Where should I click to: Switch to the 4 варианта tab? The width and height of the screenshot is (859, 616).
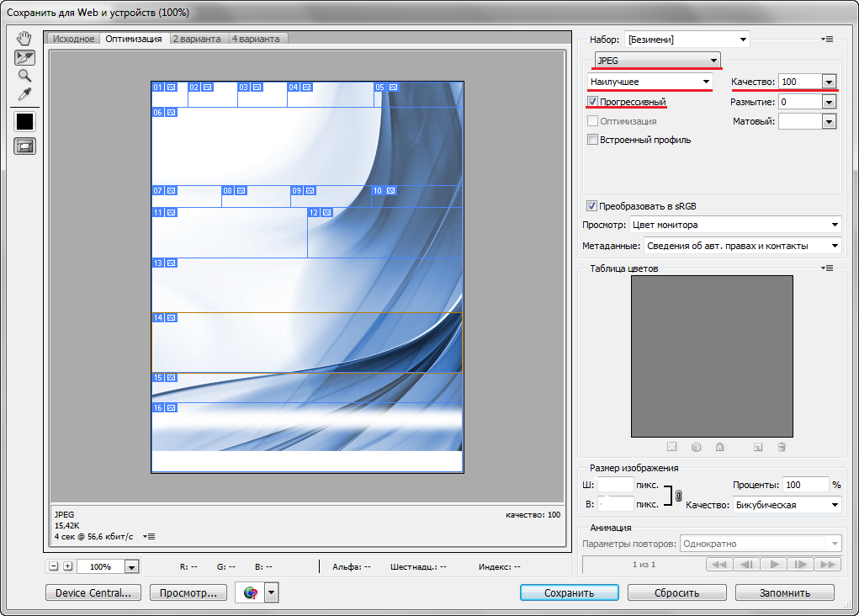click(257, 39)
